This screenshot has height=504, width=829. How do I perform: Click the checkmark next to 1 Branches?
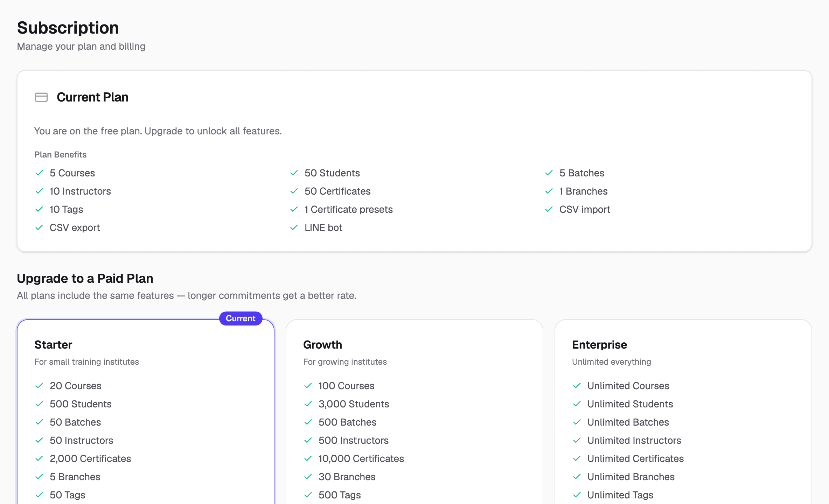coord(549,191)
